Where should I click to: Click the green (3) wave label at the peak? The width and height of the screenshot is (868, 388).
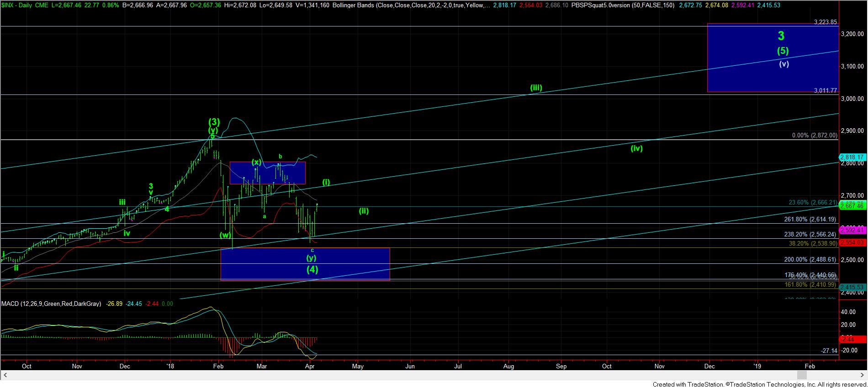coord(214,122)
